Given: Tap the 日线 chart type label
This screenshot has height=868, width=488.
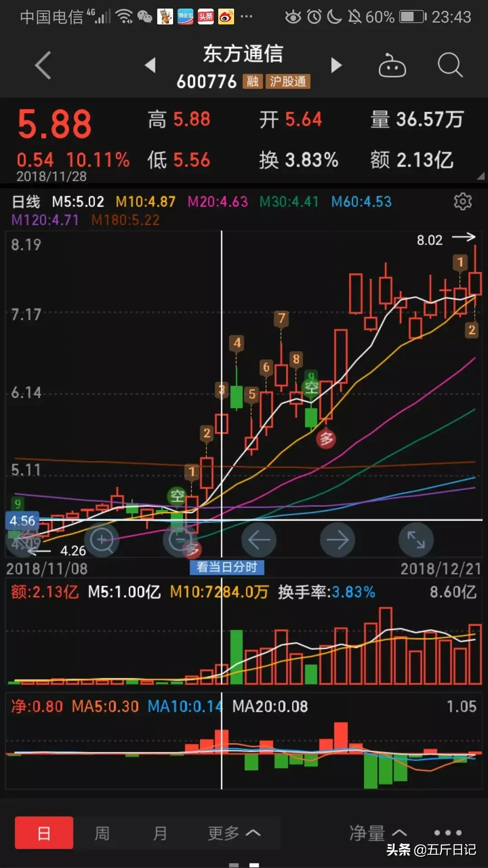Looking at the screenshot, I should pyautogui.click(x=26, y=202).
